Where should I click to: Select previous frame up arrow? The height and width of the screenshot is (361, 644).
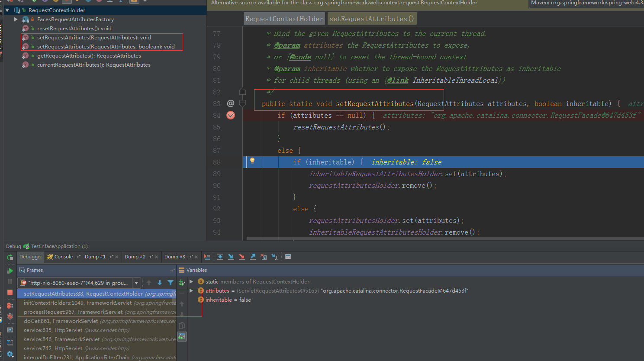point(149,283)
